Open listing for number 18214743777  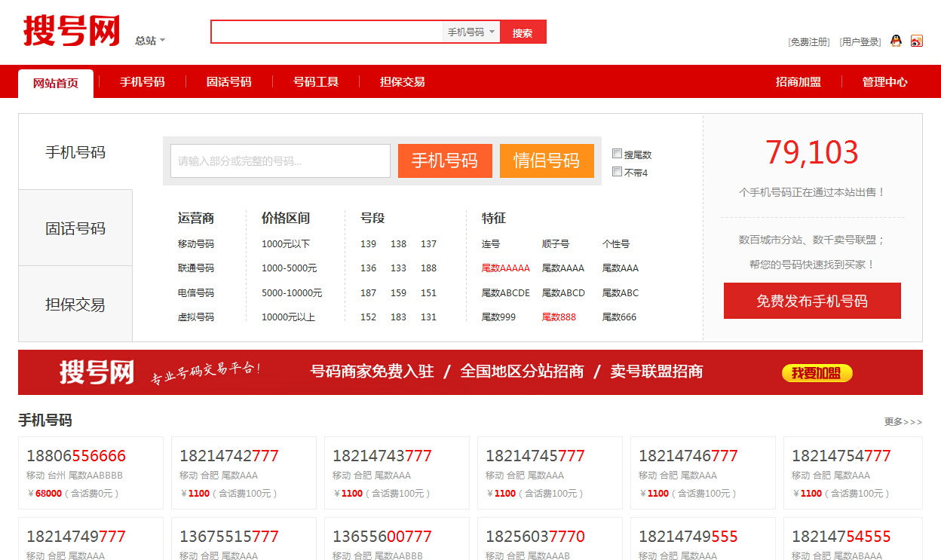[x=382, y=456]
